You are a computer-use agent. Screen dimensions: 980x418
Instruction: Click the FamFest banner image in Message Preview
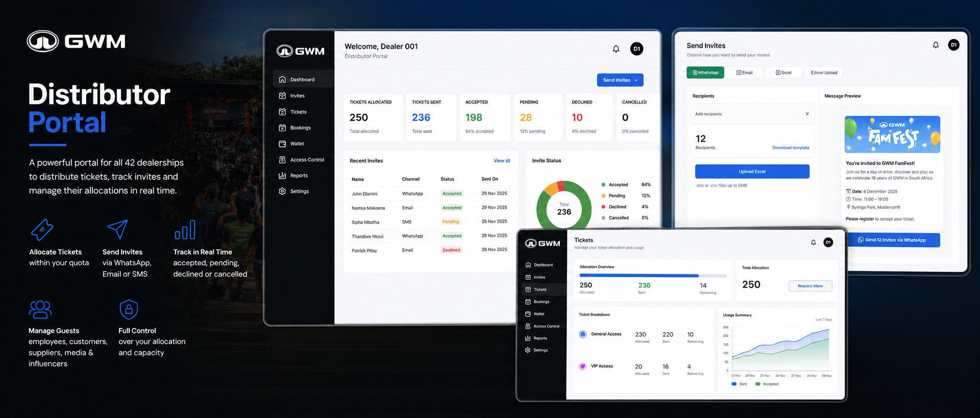click(x=892, y=135)
